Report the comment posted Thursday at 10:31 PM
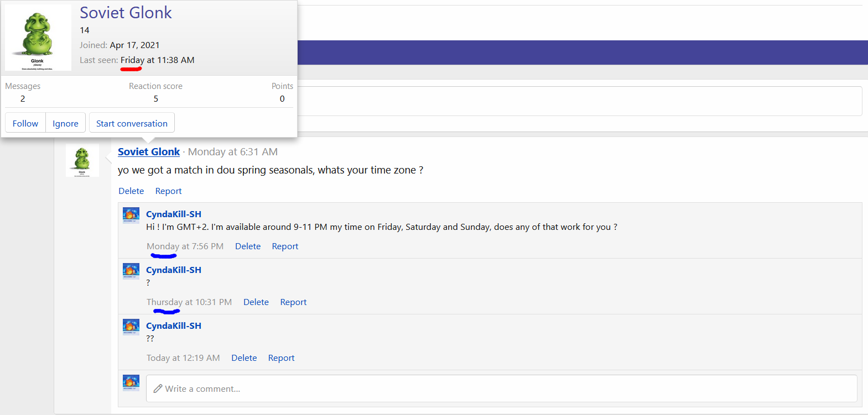 tap(293, 302)
